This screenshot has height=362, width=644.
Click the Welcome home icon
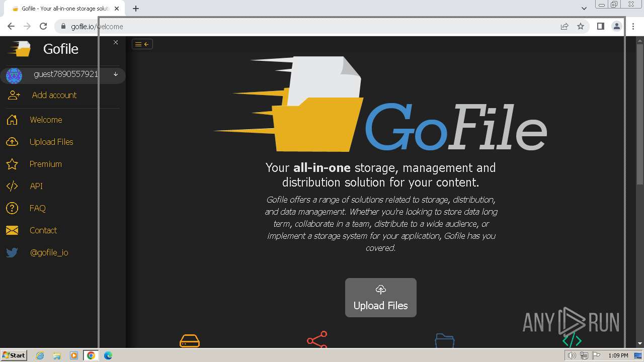point(12,120)
